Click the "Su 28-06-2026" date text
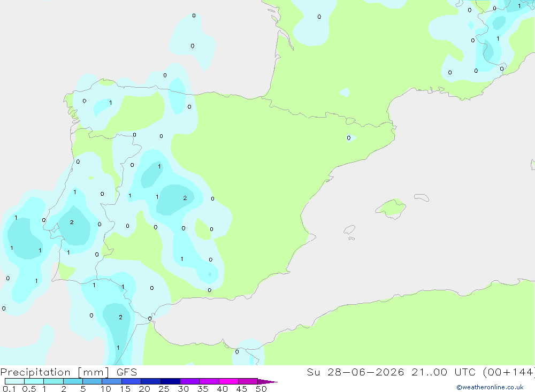 (355, 372)
